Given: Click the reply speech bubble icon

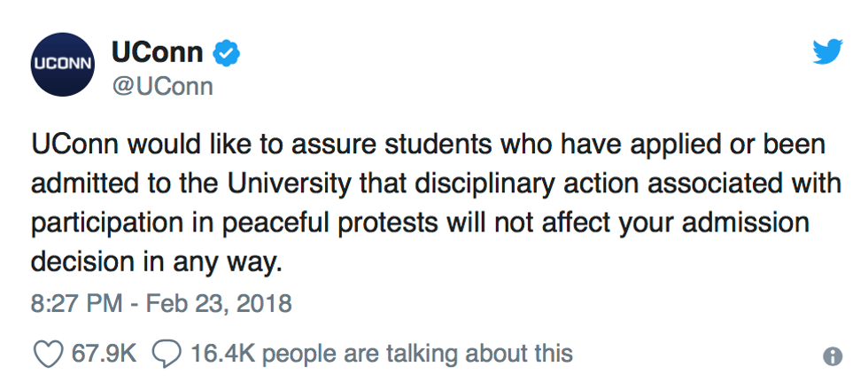Looking at the screenshot, I should (x=166, y=354).
